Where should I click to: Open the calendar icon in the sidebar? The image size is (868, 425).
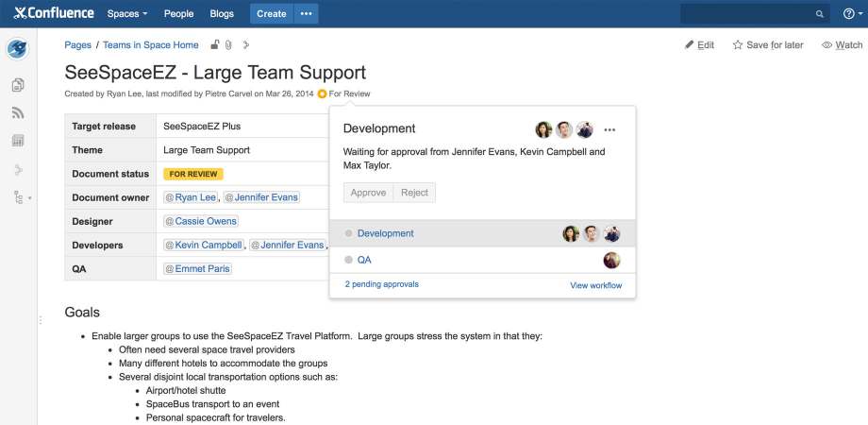(x=18, y=141)
